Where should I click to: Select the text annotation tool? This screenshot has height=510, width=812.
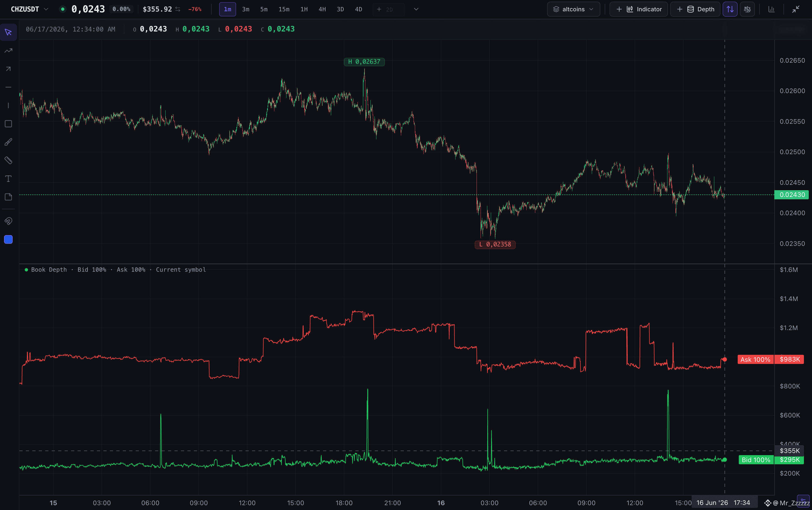point(8,179)
